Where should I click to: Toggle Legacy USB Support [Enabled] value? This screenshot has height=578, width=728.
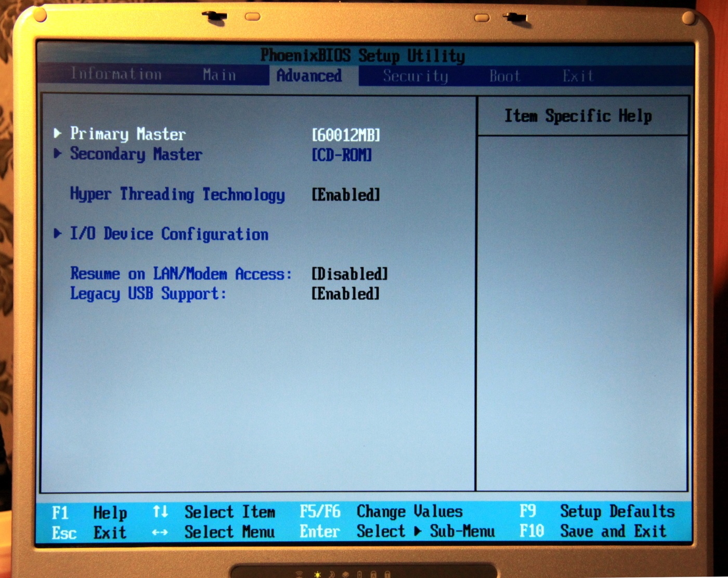coord(346,294)
